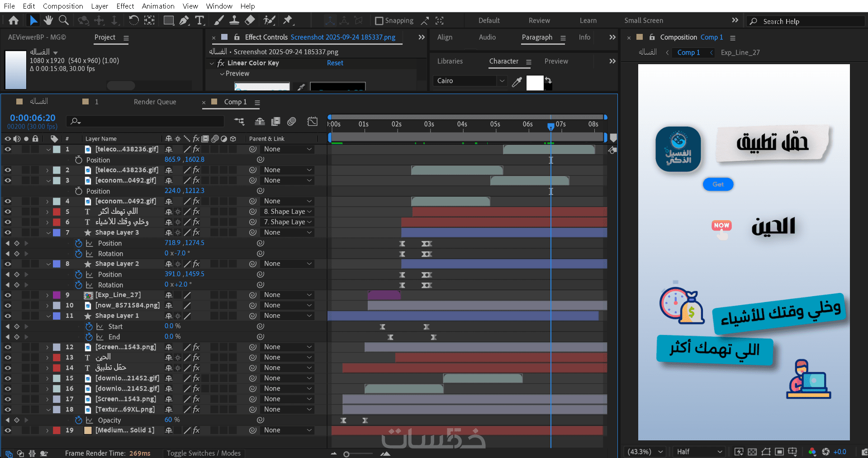
Task: Select the Eraser tool
Action: tap(250, 20)
